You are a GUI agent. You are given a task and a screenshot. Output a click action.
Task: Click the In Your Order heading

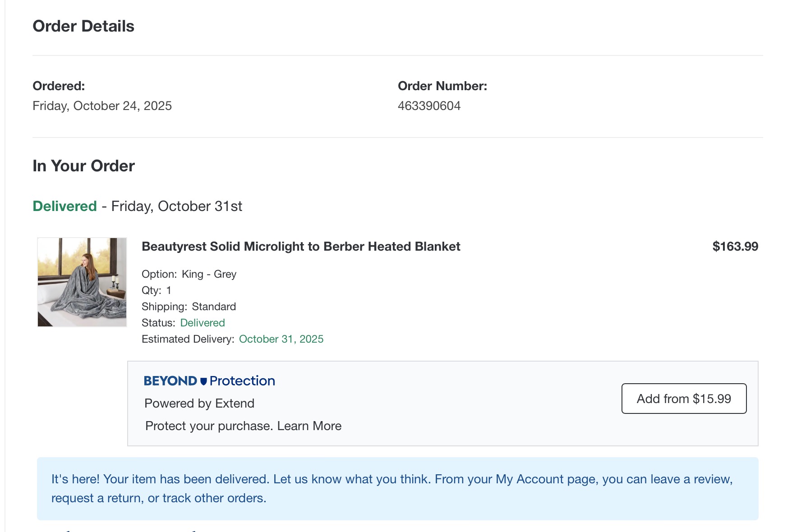[83, 166]
